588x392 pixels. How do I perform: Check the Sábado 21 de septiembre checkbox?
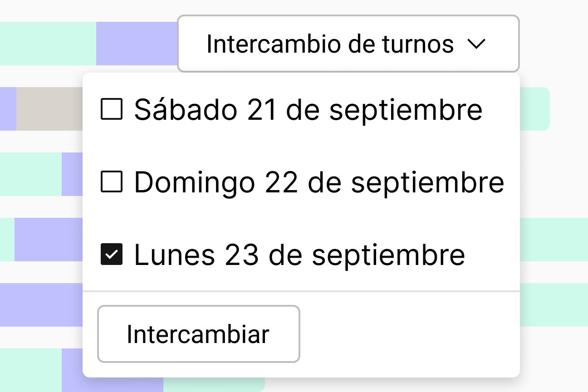click(111, 110)
